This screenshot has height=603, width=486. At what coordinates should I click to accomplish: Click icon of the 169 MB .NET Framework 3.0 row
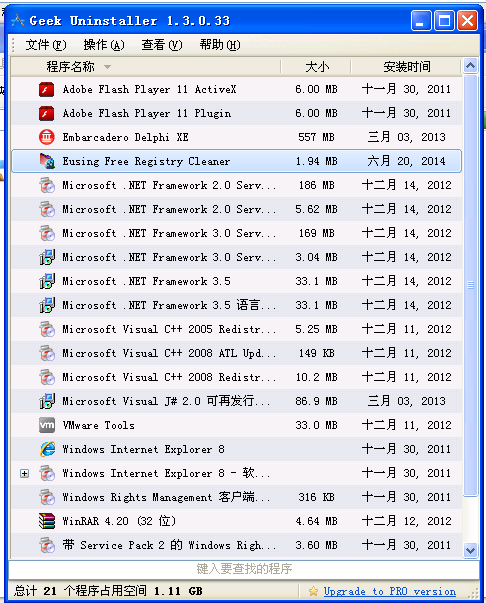(47, 233)
